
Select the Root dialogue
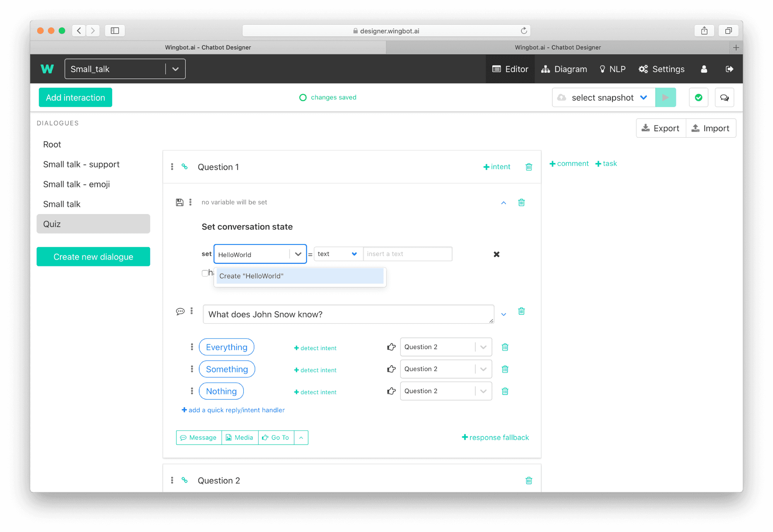[52, 144]
